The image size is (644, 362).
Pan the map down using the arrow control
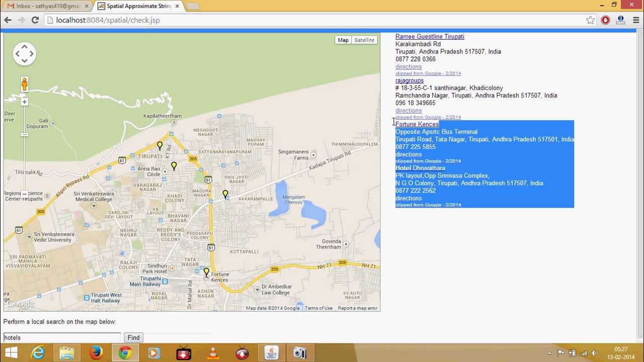click(x=24, y=60)
